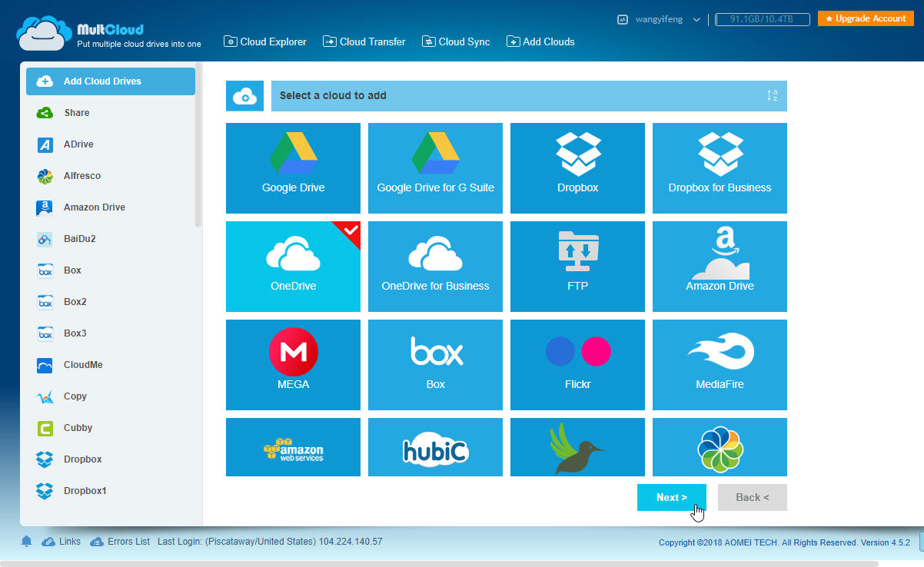
Task: Select the MediaFire tile
Action: pos(720,365)
